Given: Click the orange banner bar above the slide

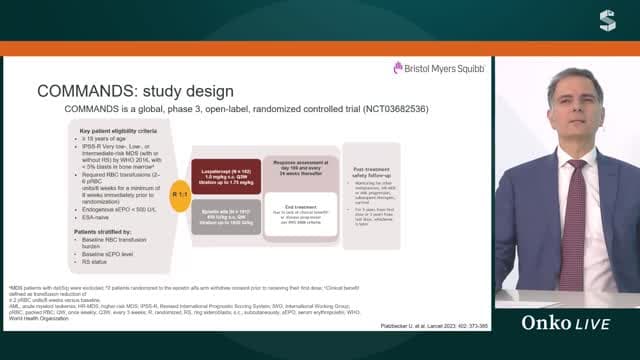Looking at the screenshot, I should coord(320,49).
